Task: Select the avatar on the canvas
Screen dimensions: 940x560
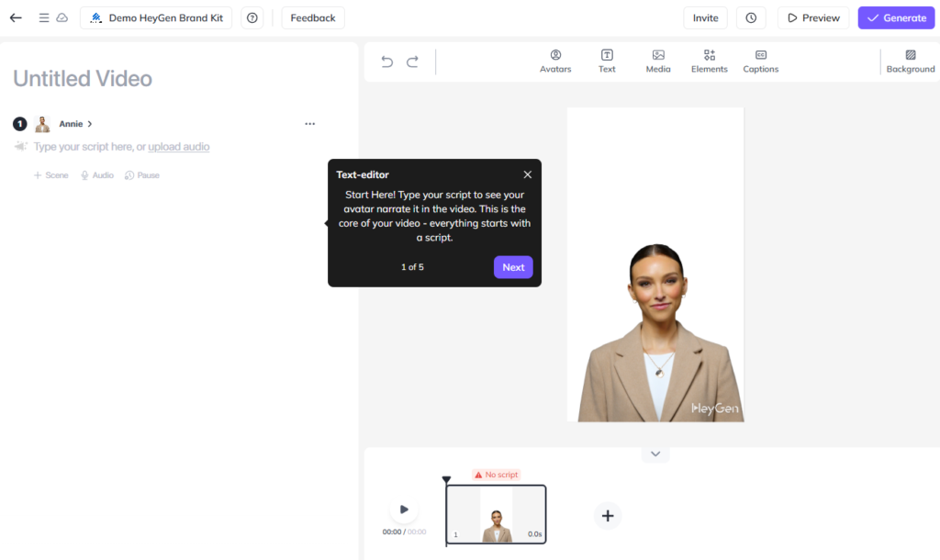Action: pyautogui.click(x=659, y=332)
